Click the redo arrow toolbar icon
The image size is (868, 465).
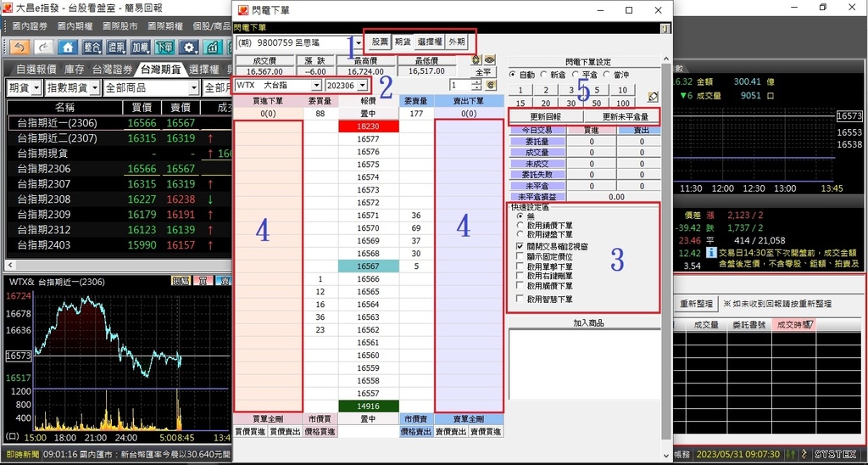point(44,48)
